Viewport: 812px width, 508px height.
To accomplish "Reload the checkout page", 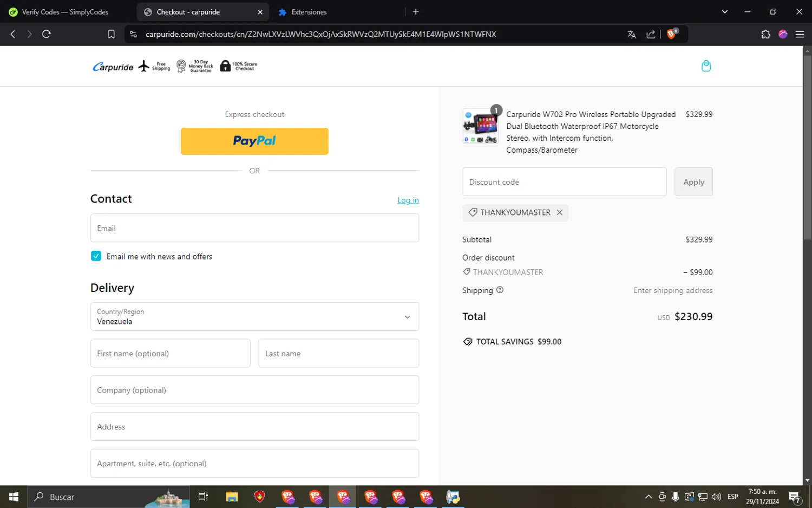I will pyautogui.click(x=47, y=34).
